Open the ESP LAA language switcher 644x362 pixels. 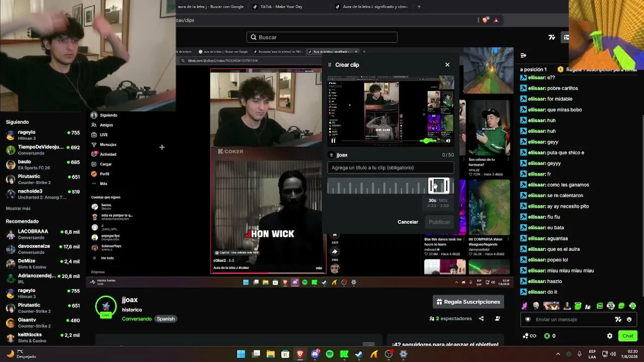coord(592,354)
